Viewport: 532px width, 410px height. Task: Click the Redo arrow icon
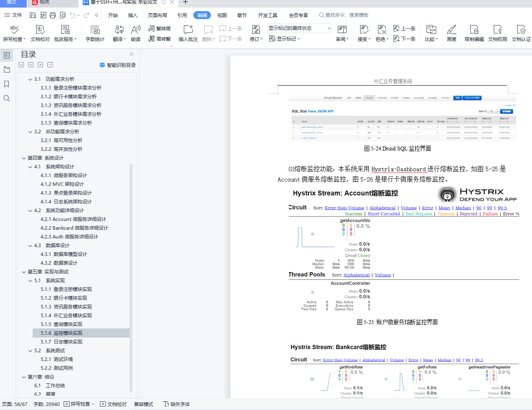(86, 15)
